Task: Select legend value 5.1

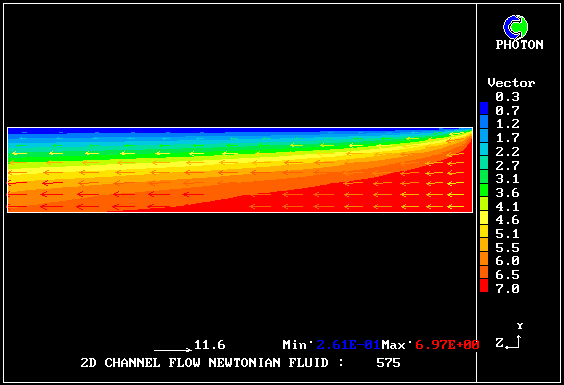Action: pyautogui.click(x=507, y=234)
